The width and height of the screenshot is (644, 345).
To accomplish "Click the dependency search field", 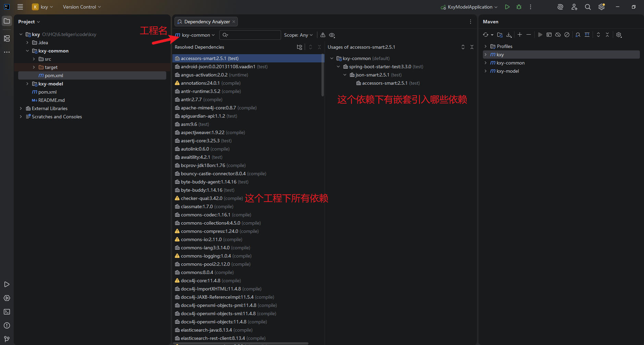I will click(x=250, y=35).
